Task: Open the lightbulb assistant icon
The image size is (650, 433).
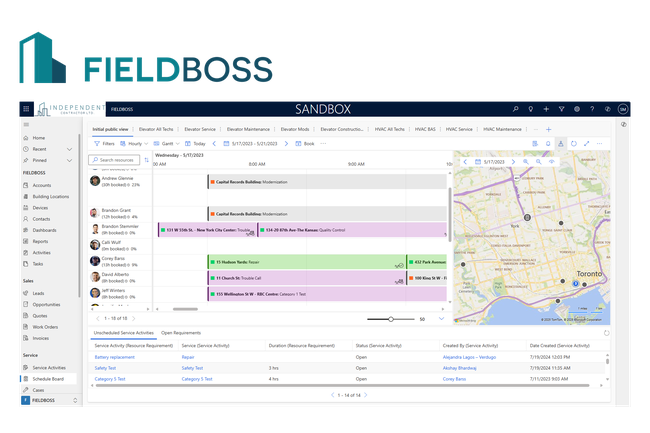Action: [531, 109]
